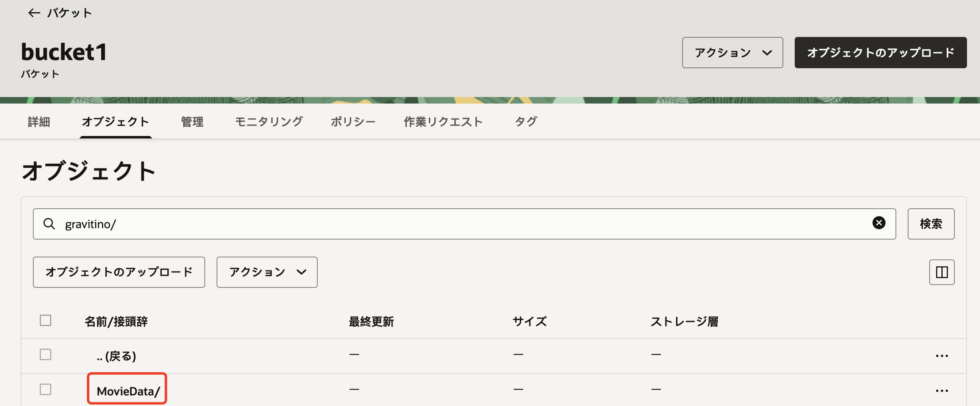Expand the アクション dropdown above the table

[x=267, y=272]
